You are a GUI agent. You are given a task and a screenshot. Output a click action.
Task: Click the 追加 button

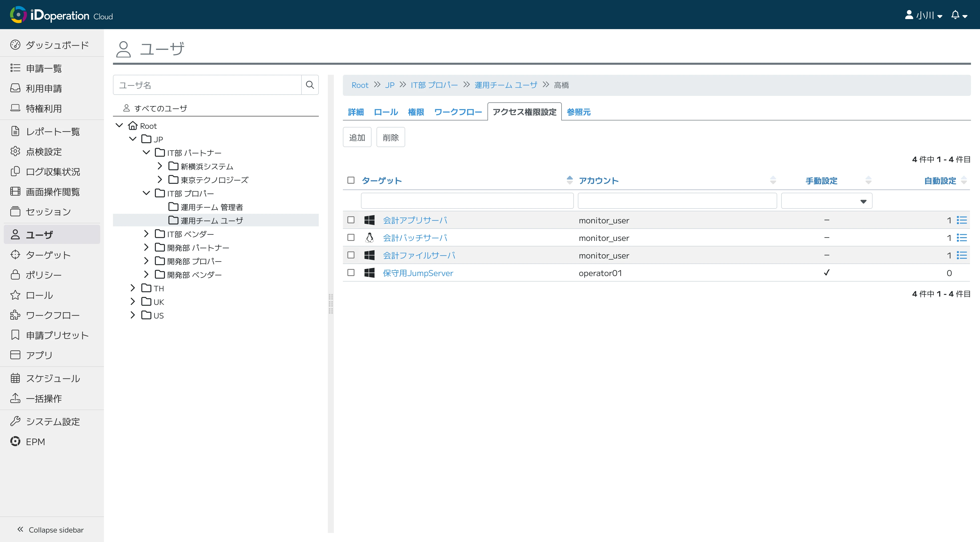357,137
